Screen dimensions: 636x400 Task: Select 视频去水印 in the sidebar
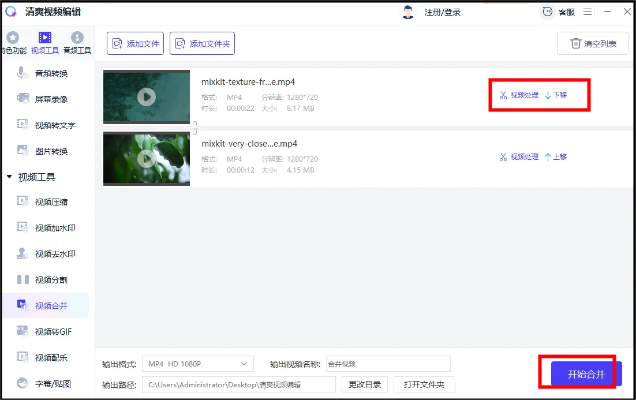coord(45,254)
